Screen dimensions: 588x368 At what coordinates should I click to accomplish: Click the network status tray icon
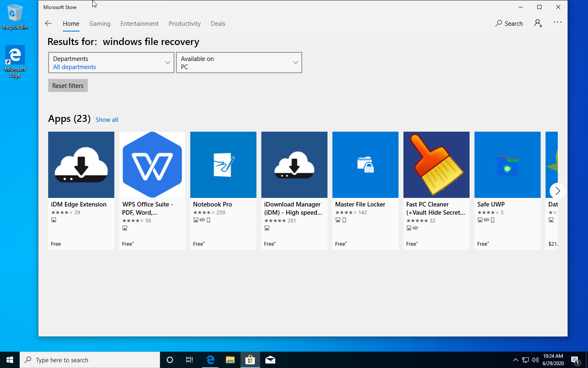click(x=526, y=360)
